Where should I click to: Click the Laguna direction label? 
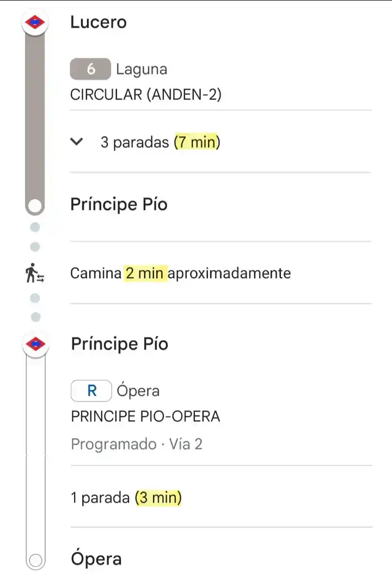coord(142,69)
